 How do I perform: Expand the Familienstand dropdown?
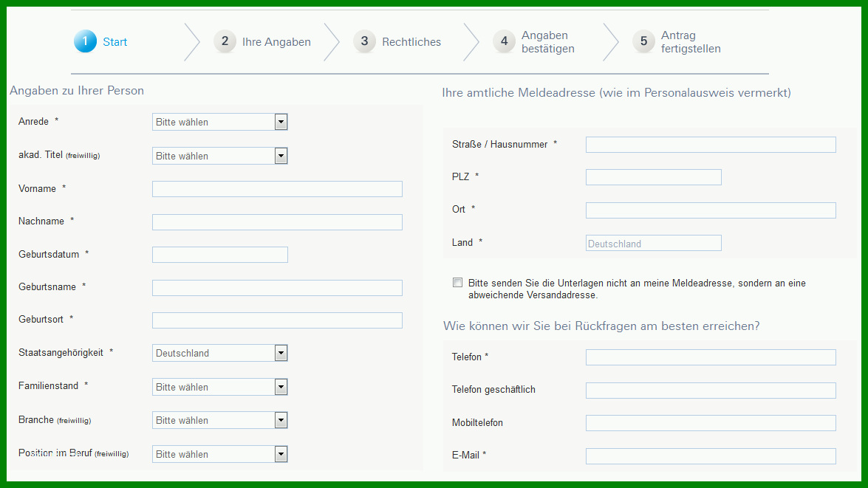pyautogui.click(x=219, y=387)
